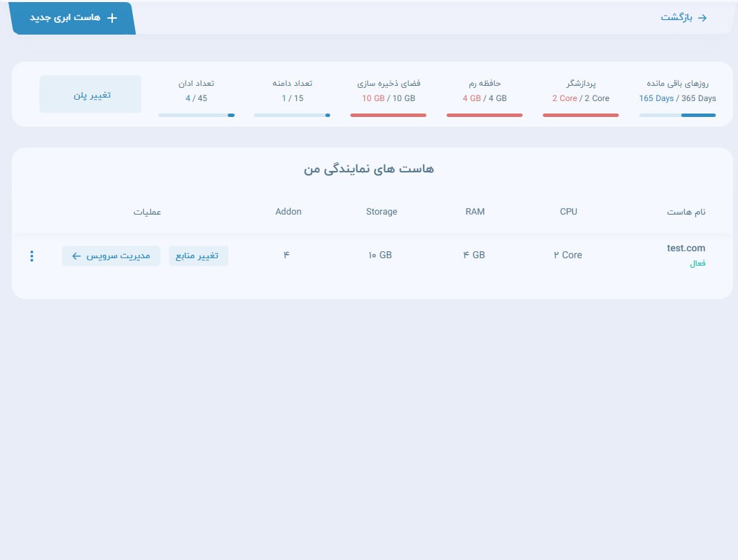This screenshot has height=560, width=738.
Task: Click the Addon column header
Action: (288, 212)
